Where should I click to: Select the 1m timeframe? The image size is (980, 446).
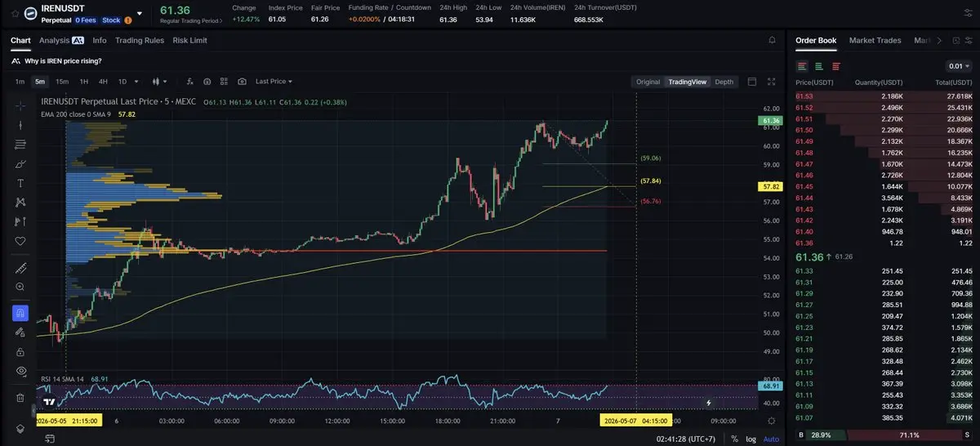coord(20,82)
